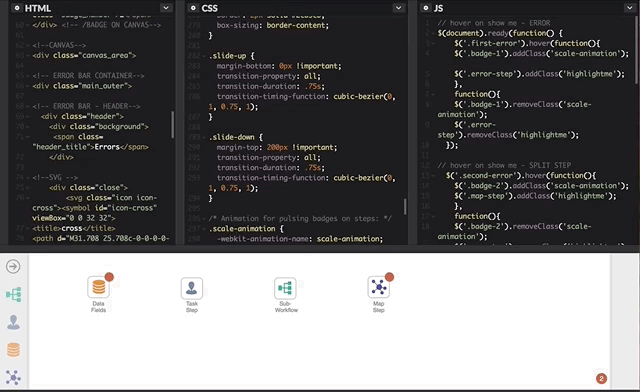
Task: Click the red badge on Map Step
Action: point(389,277)
